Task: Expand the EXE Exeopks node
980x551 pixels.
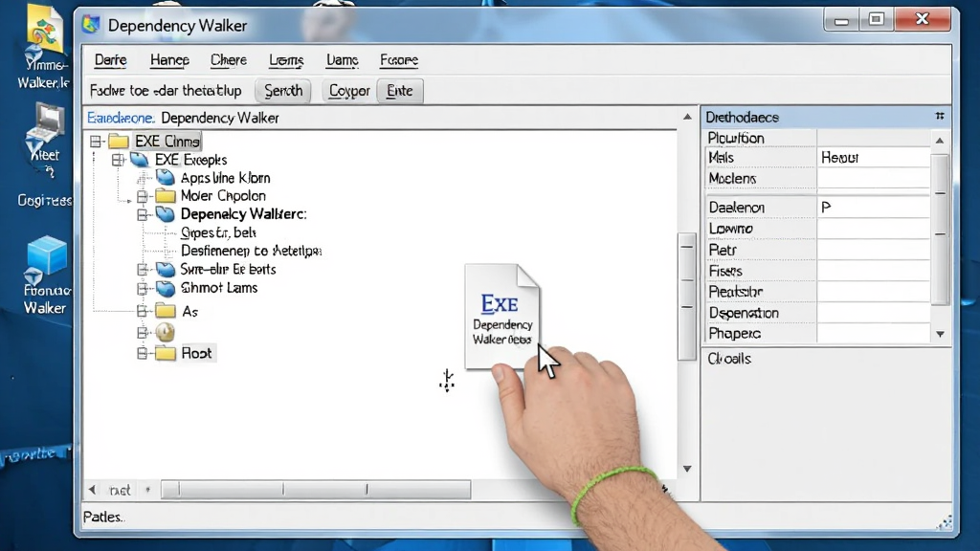Action: coord(118,160)
